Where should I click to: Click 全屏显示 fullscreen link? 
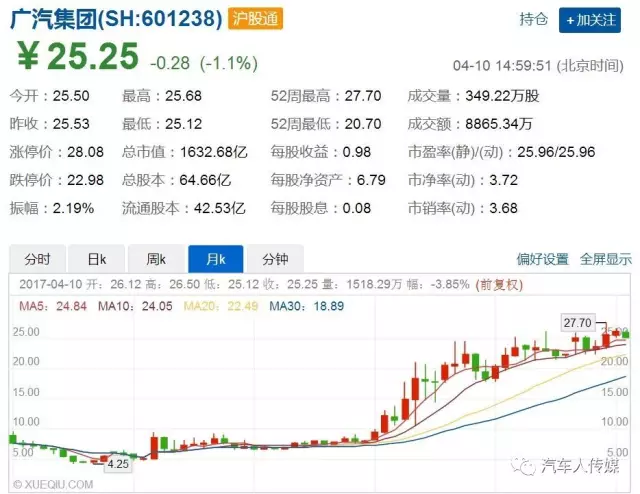(606, 259)
